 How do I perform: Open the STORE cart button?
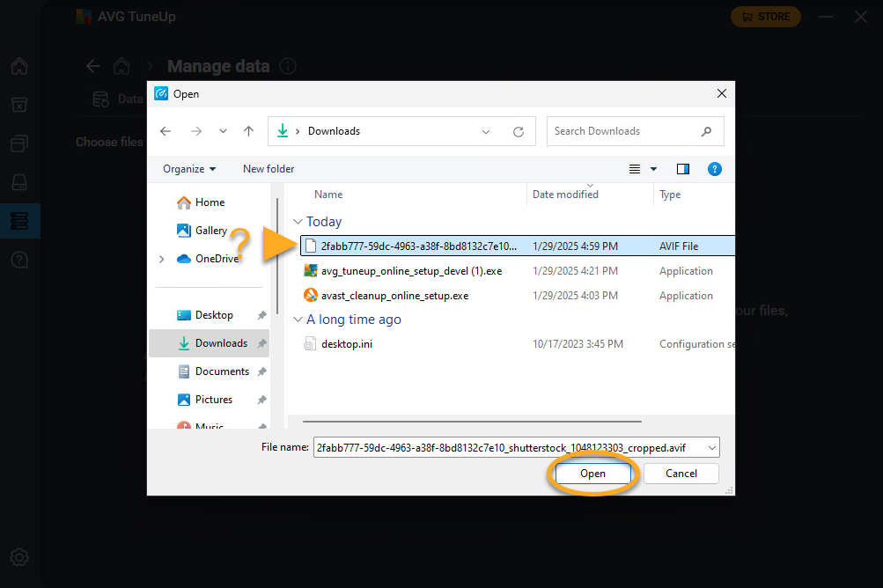coord(766,16)
